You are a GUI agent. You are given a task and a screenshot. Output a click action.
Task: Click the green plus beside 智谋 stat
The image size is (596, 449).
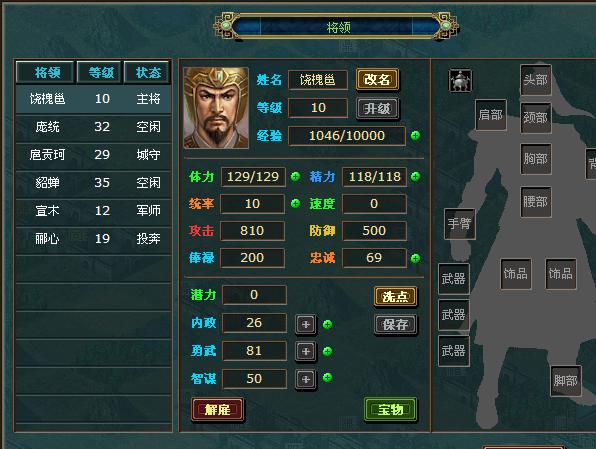pos(327,378)
